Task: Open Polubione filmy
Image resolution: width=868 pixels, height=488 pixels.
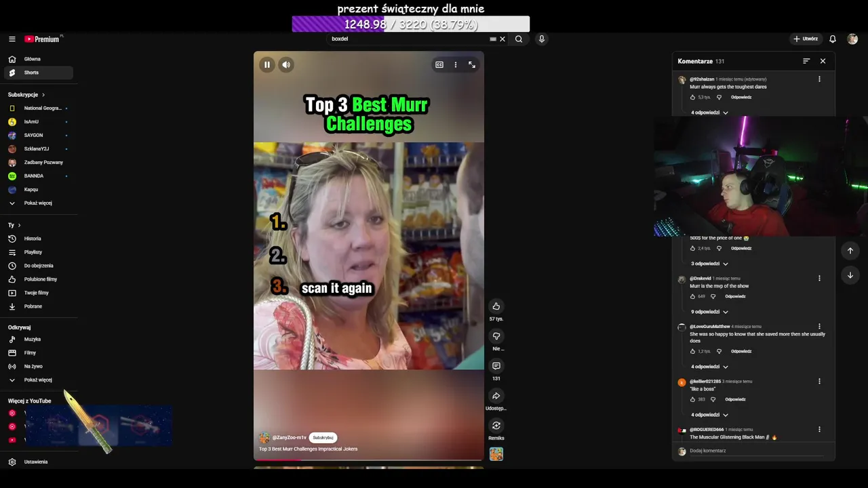Action: [39, 279]
